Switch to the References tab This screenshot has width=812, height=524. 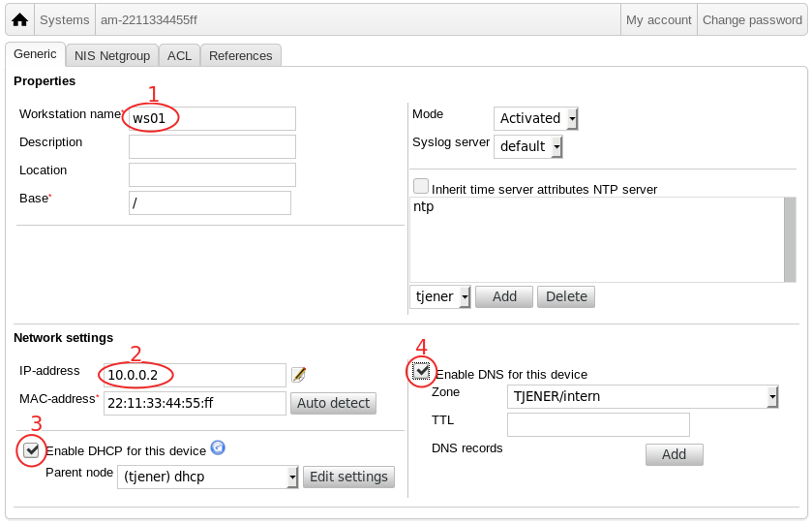[241, 56]
